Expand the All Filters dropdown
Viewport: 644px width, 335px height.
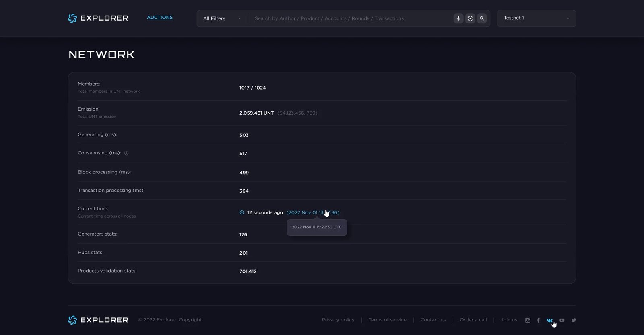(222, 18)
